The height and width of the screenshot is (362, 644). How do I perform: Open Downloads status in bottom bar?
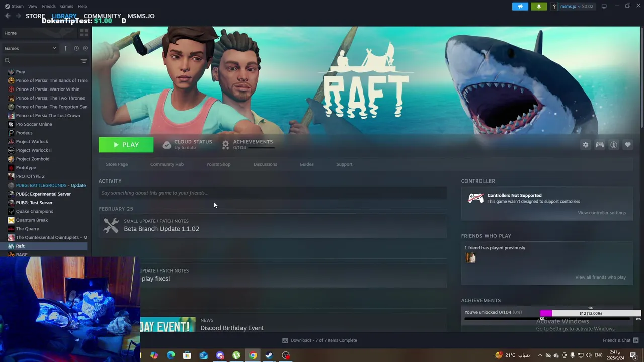[x=319, y=340]
